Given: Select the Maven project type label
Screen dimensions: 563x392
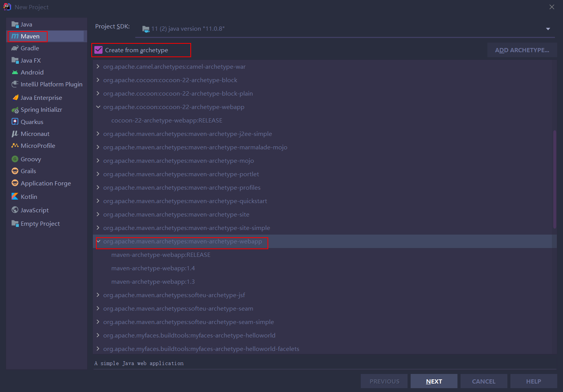Looking at the screenshot, I should pos(30,36).
